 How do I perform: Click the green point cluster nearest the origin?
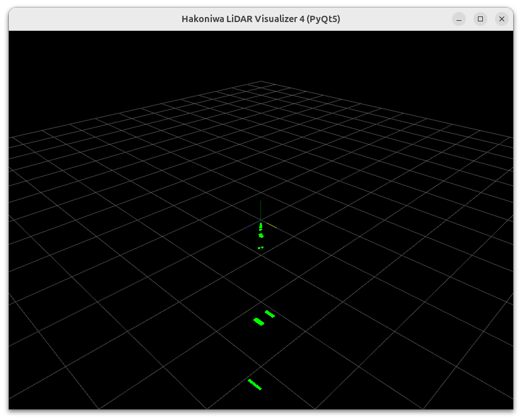pos(261,226)
